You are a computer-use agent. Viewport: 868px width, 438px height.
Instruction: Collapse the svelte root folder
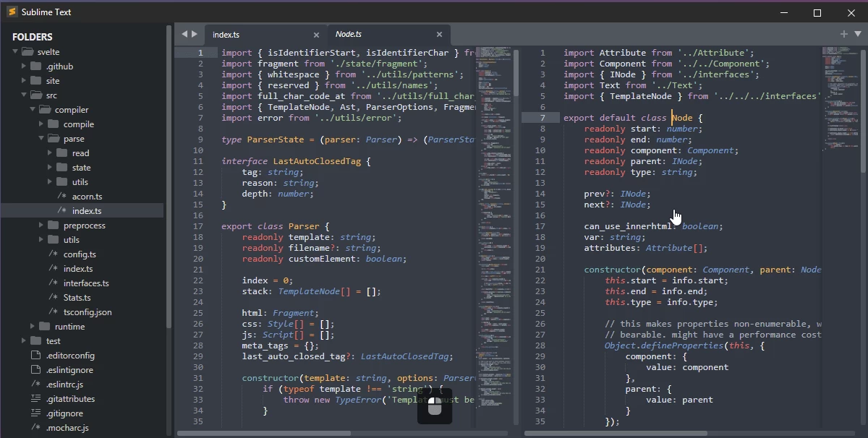15,52
